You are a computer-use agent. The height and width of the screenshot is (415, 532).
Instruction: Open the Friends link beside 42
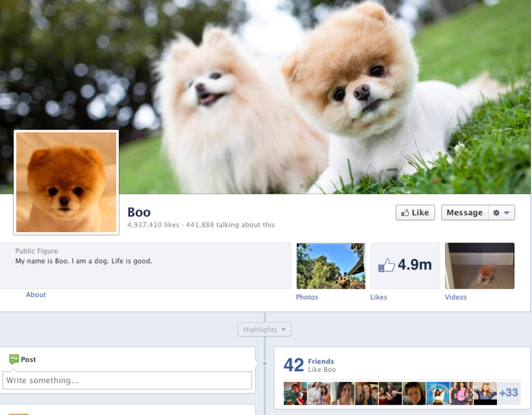click(321, 361)
